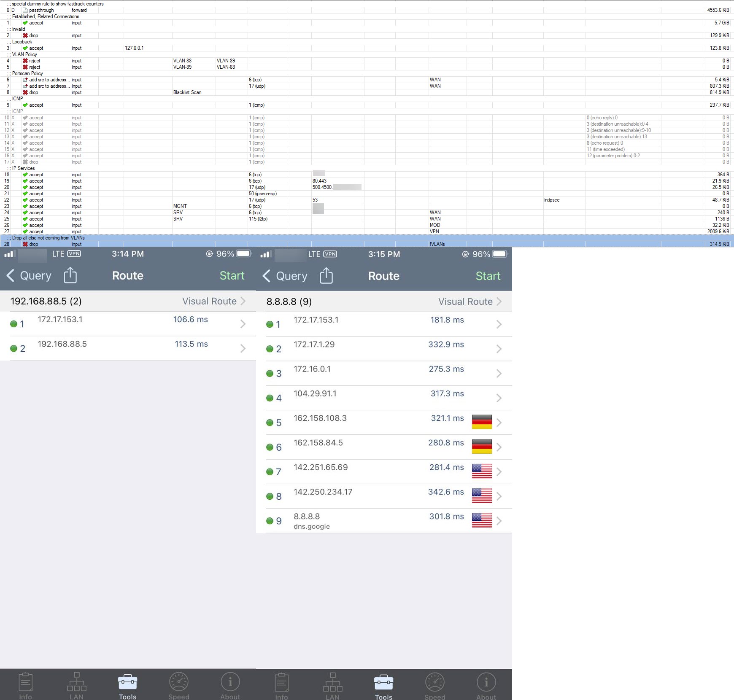Tap the battery icon in the 3:15 PM status bar

(500, 254)
